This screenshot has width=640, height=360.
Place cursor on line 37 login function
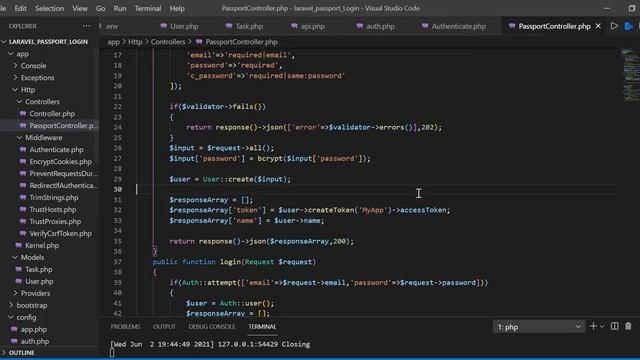pyautogui.click(x=234, y=262)
